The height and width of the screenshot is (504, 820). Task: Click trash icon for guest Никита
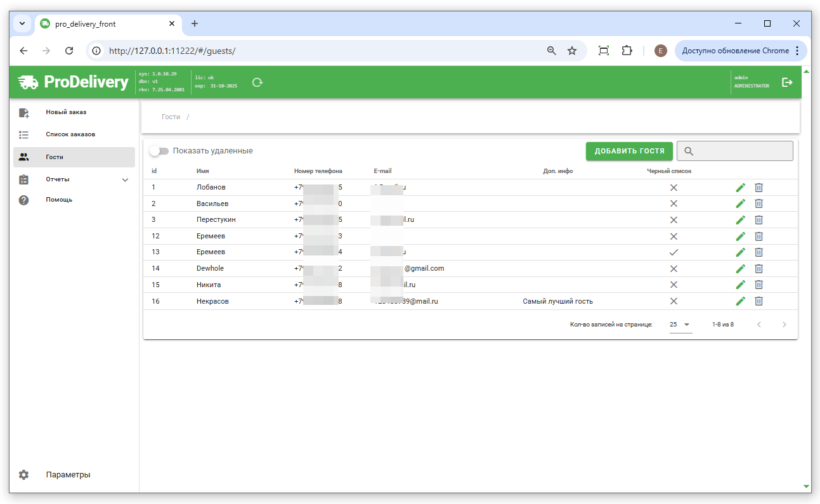pyautogui.click(x=758, y=285)
